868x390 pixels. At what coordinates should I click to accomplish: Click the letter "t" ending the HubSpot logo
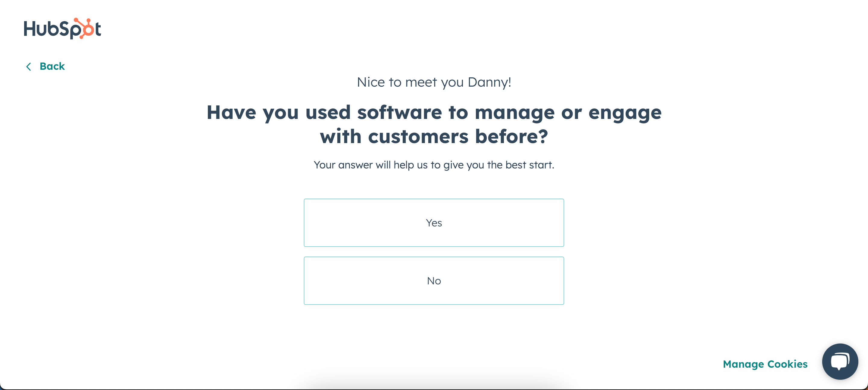tap(98, 29)
